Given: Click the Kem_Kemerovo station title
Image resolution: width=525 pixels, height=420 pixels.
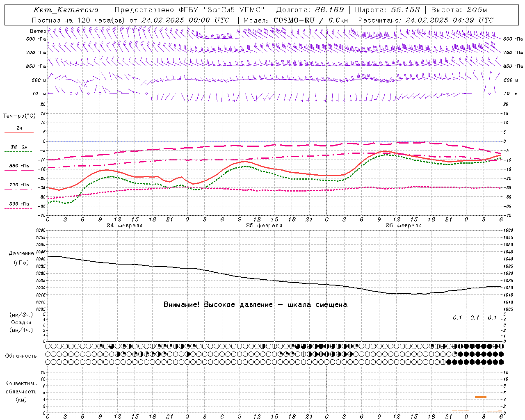Looking at the screenshot, I should (x=66, y=10).
